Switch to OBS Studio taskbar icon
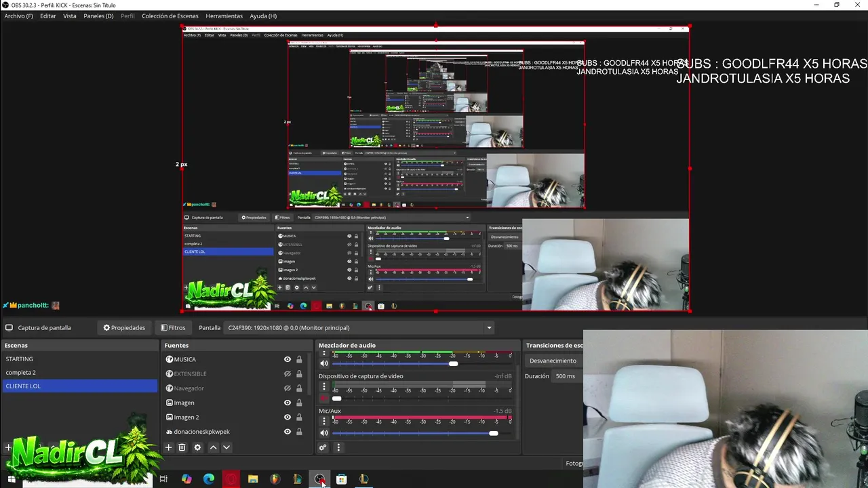The image size is (868, 488). coord(319,479)
